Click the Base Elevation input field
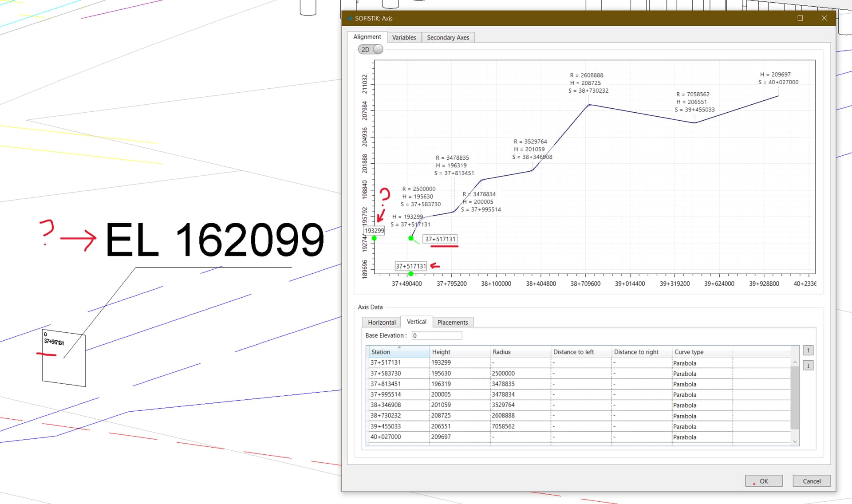The width and height of the screenshot is (852, 504). pyautogui.click(x=436, y=335)
